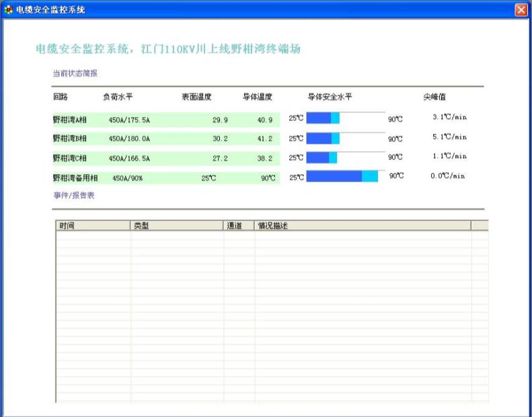Click the 当前状态简报 section label
The height and width of the screenshot is (417, 532).
click(x=75, y=73)
